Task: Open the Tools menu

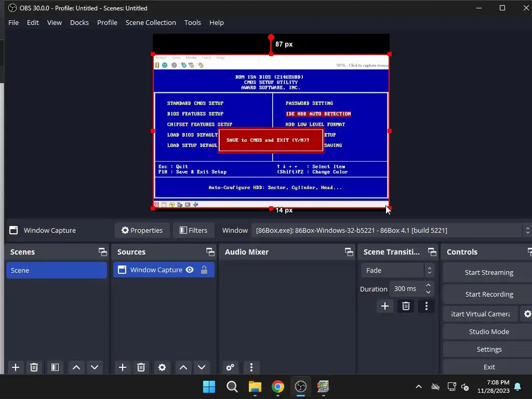Action: coord(192,22)
